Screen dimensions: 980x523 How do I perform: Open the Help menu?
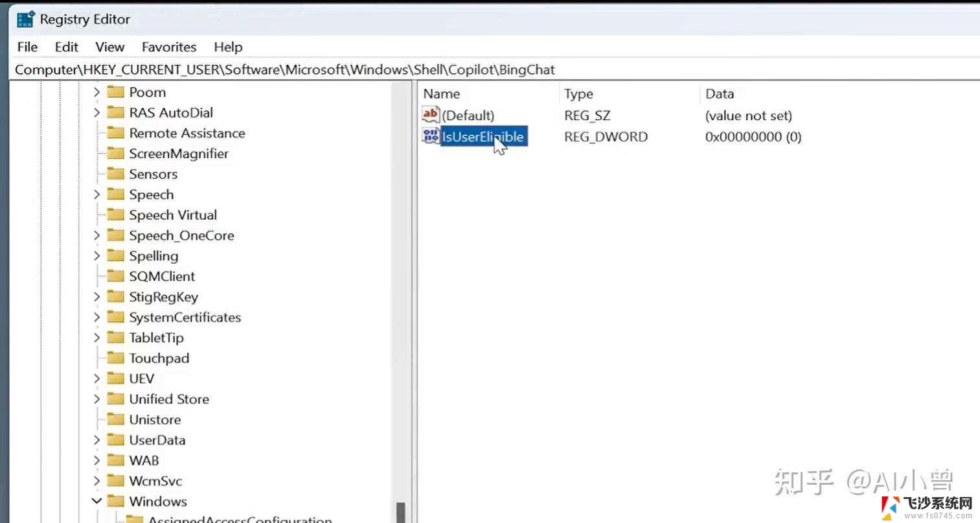coord(228,47)
